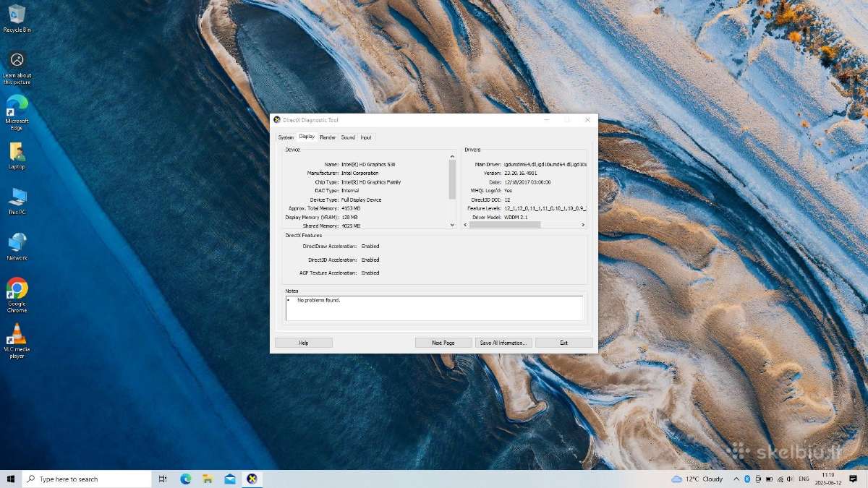Screen dimensions: 868x488
Task: Click the DirectDraw Acceleration Enabled value
Action: point(370,247)
